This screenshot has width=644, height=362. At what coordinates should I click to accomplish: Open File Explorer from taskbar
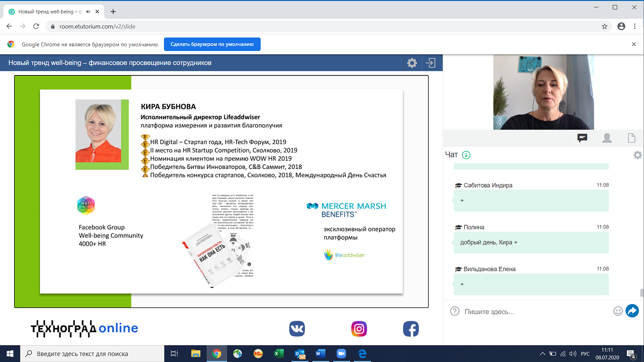(196, 354)
